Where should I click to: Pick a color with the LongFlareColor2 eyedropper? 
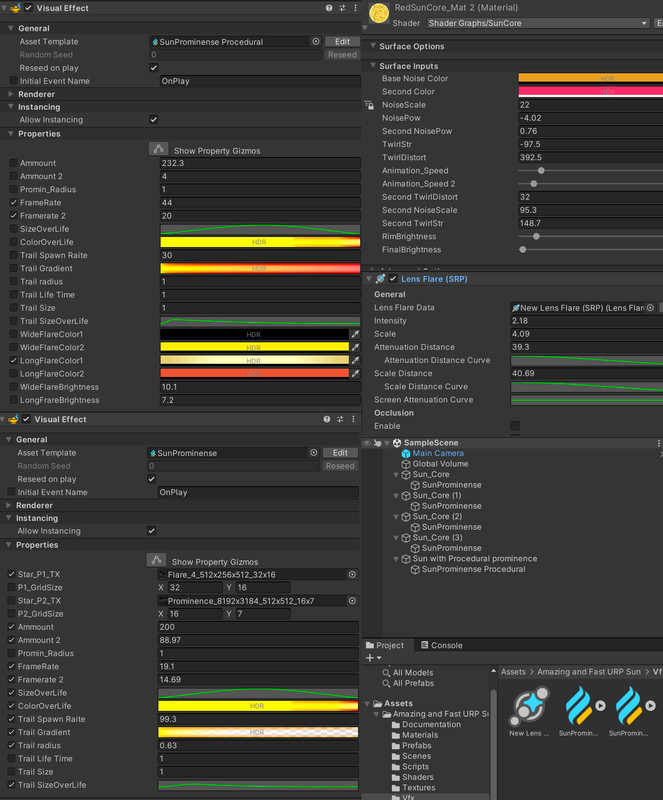tap(355, 374)
